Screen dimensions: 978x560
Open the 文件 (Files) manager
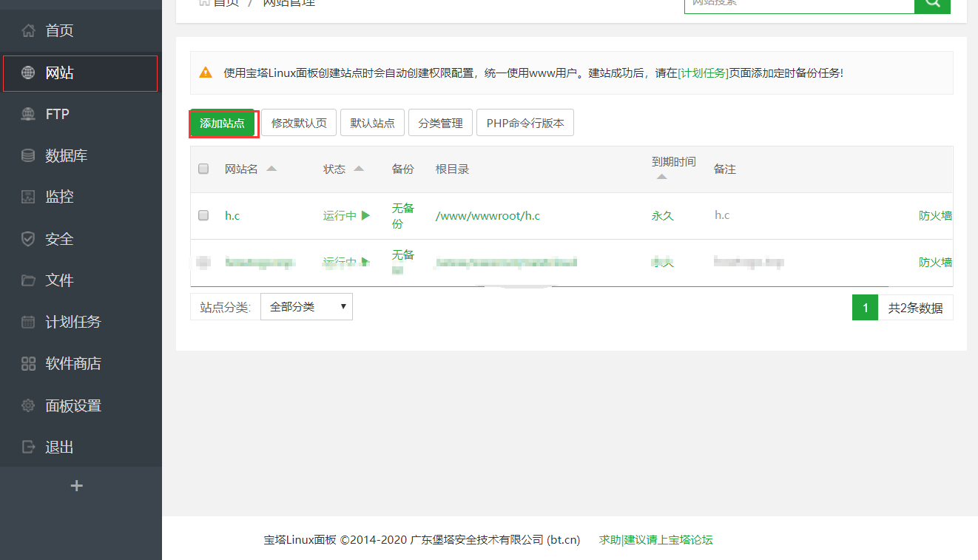59,280
